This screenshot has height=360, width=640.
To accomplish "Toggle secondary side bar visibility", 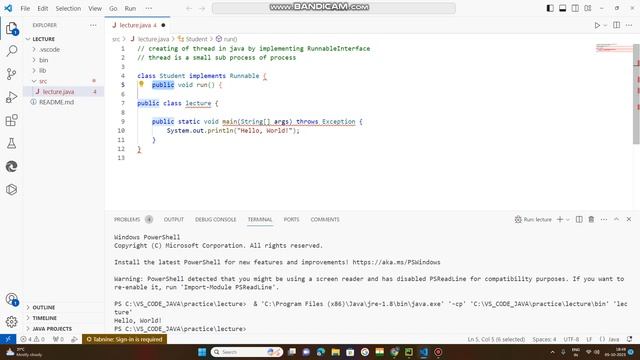I will (x=575, y=8).
